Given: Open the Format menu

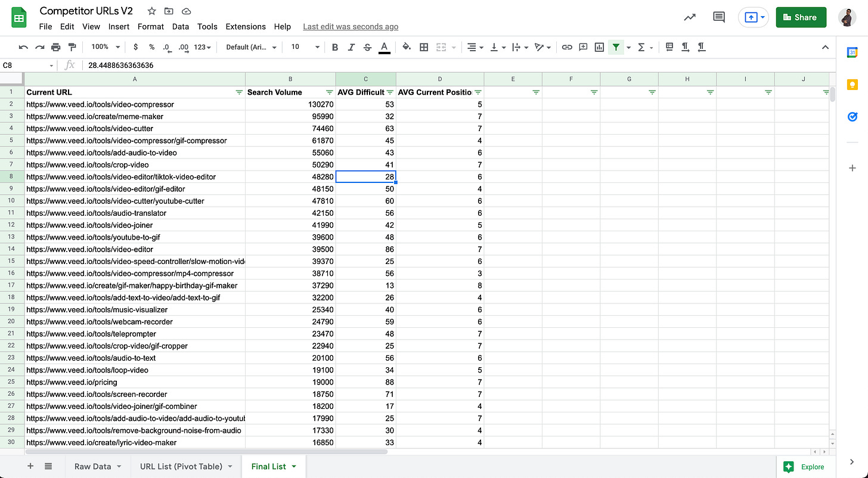Looking at the screenshot, I should pyautogui.click(x=151, y=26).
